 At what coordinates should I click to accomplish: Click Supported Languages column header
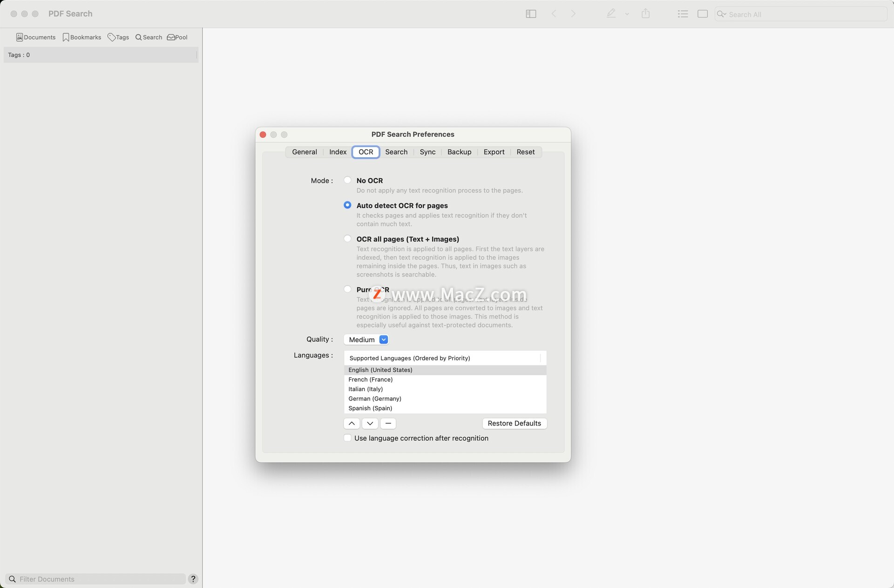coord(445,358)
